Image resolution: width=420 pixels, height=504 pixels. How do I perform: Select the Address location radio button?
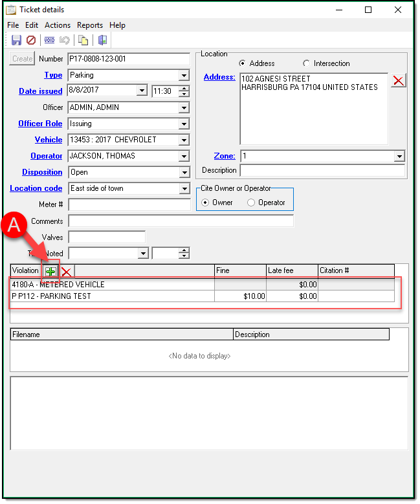(x=243, y=63)
